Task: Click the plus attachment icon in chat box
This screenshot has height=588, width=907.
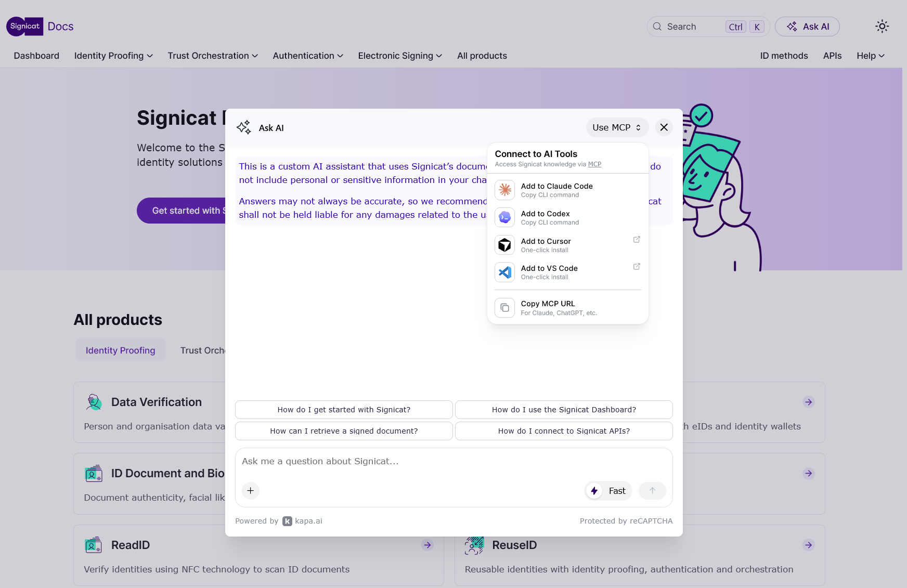Action: click(251, 491)
